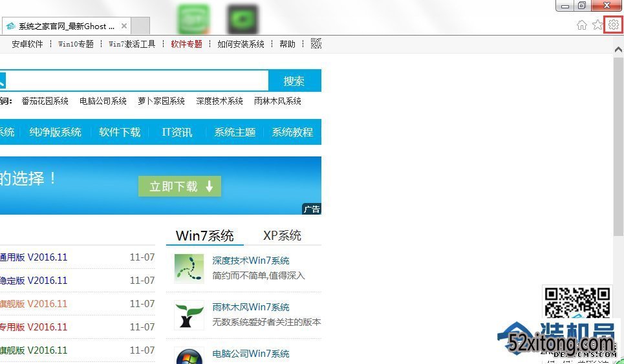Switch to the Win7系统 tab
The image size is (624, 364).
point(204,235)
